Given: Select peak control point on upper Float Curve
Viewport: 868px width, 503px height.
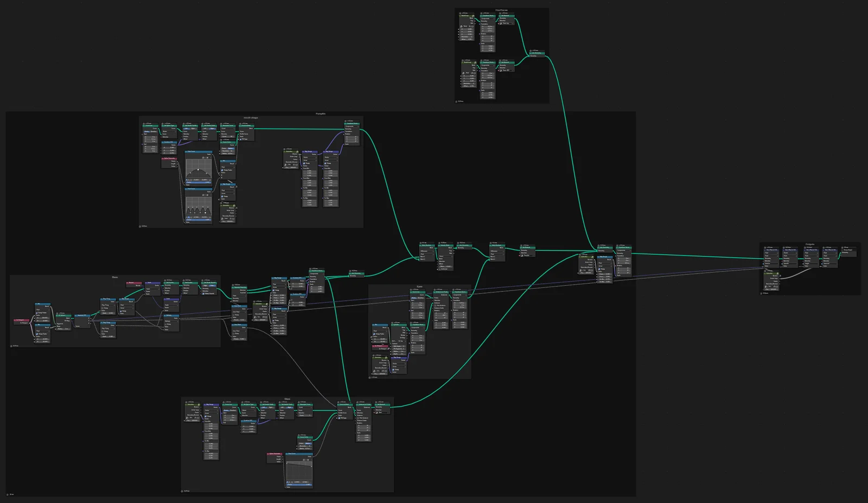Looking at the screenshot, I should 198,169.
